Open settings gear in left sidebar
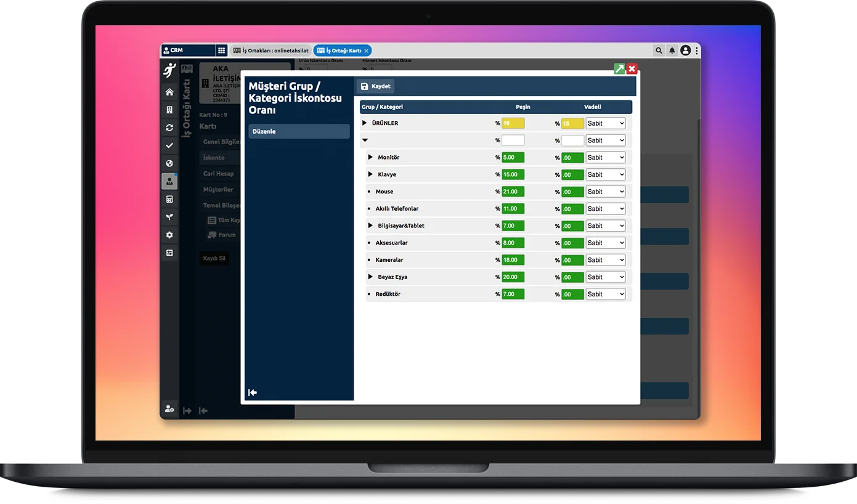 [169, 235]
